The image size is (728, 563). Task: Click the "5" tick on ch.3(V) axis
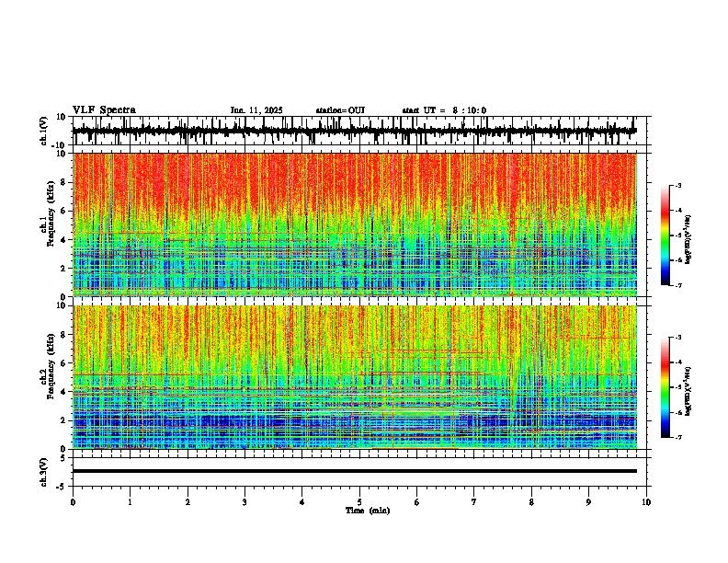coord(64,458)
